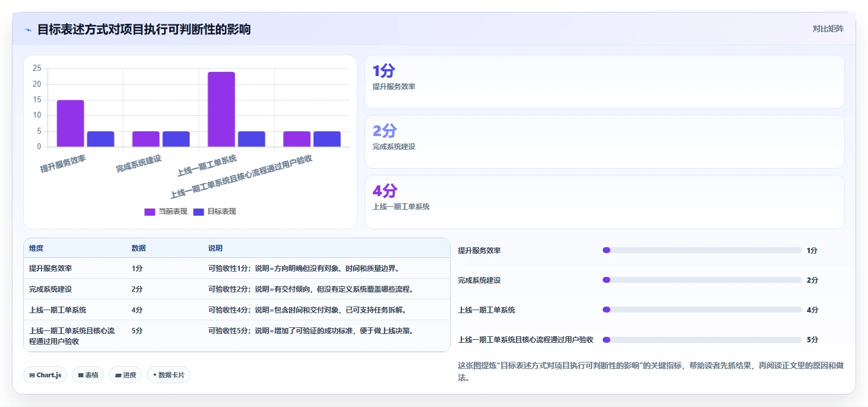Click the description starting 可验收性4分

tap(307, 310)
